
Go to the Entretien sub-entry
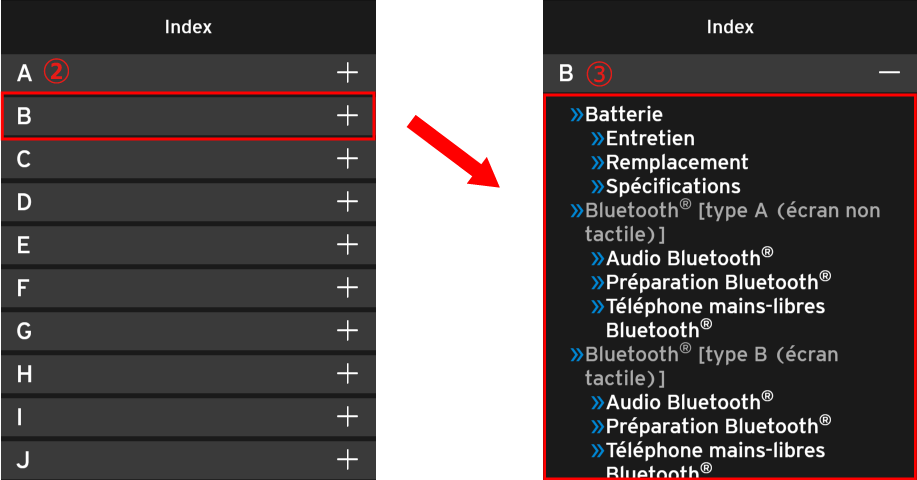tap(649, 139)
